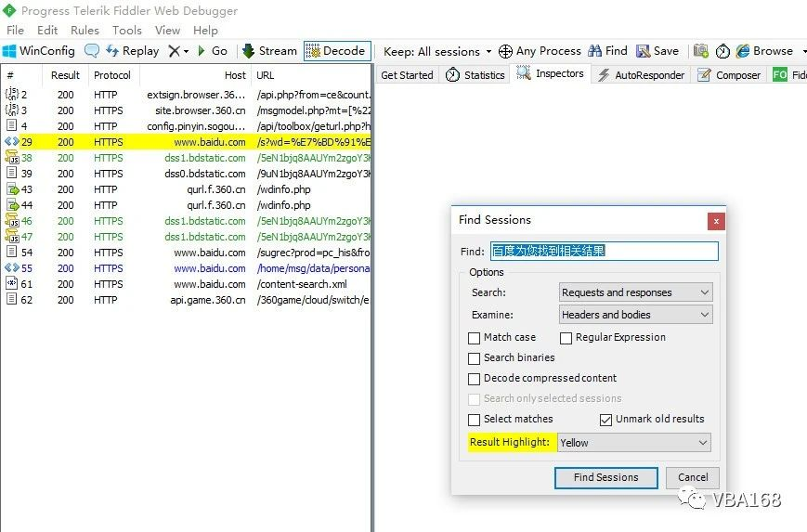
Task: Click Cancel in Find Sessions dialog
Action: point(692,477)
